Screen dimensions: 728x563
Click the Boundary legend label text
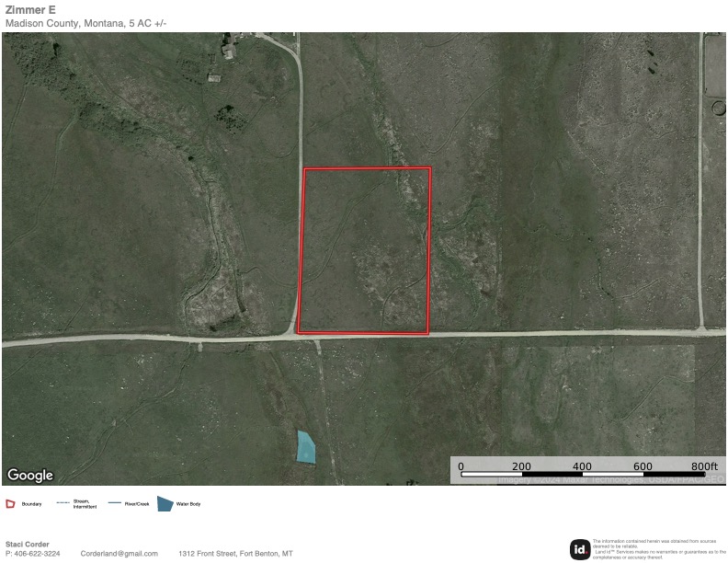point(31,504)
